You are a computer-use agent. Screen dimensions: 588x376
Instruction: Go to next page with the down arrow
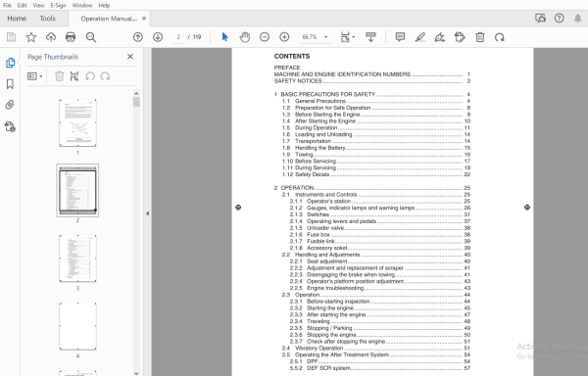(x=158, y=36)
